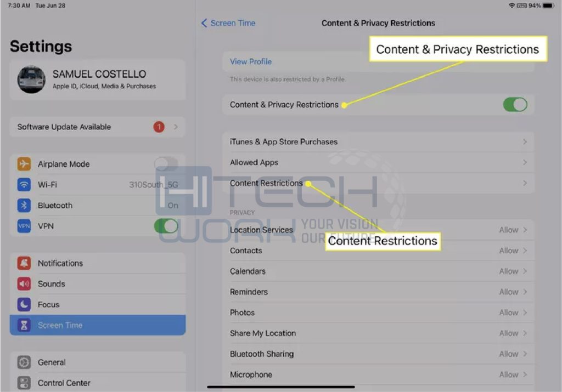Open Allowed Apps row chevron
This screenshot has width=562, height=392.
pos(525,162)
